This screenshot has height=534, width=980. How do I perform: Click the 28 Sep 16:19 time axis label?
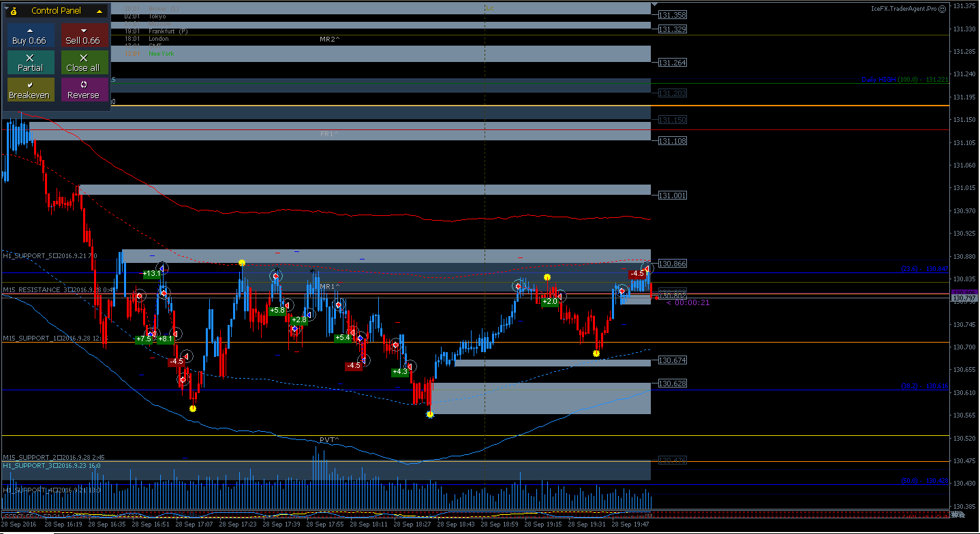[x=63, y=525]
